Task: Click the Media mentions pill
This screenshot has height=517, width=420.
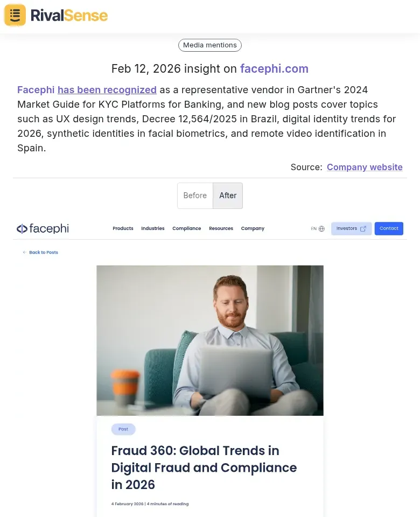Action: coord(210,45)
